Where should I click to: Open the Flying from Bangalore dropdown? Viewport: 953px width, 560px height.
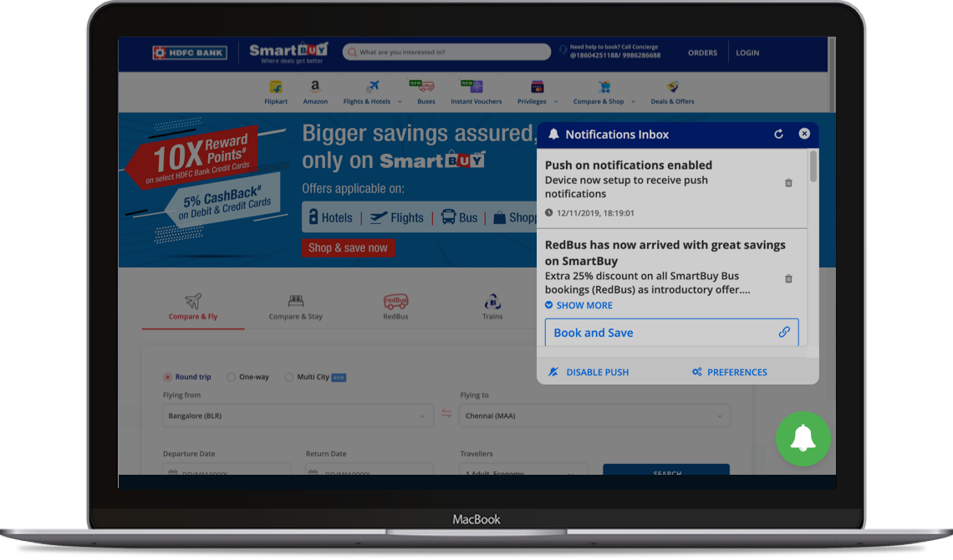[298, 416]
